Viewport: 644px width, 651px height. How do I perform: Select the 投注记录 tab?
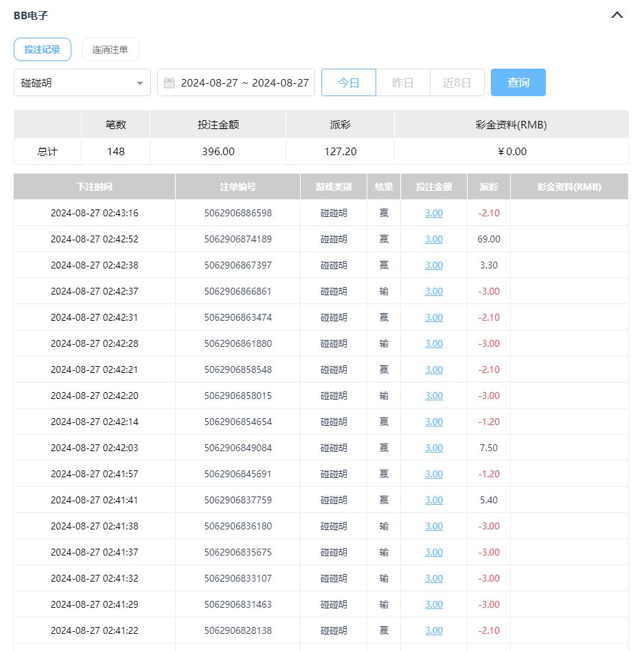coord(43,49)
